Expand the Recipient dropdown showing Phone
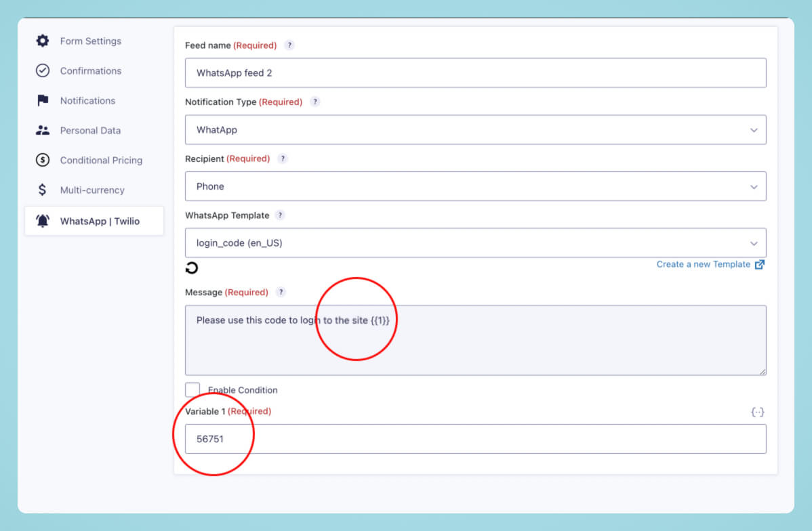The width and height of the screenshot is (812, 531). point(475,186)
